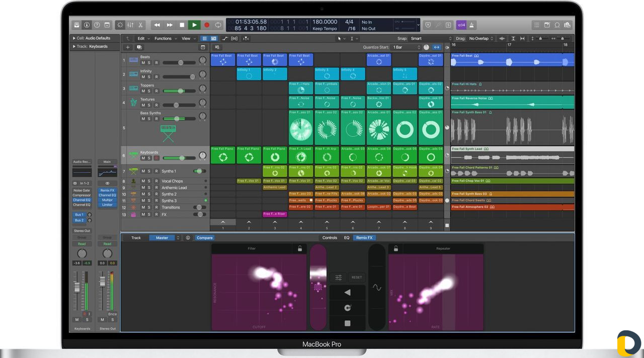The image size is (644, 358).
Task: Mute the Beats track
Action: [143, 63]
